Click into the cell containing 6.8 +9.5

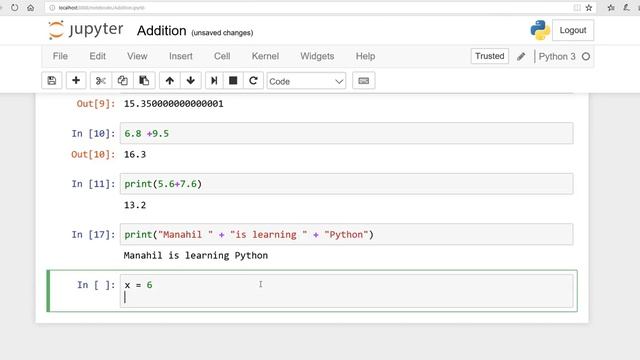click(347, 133)
